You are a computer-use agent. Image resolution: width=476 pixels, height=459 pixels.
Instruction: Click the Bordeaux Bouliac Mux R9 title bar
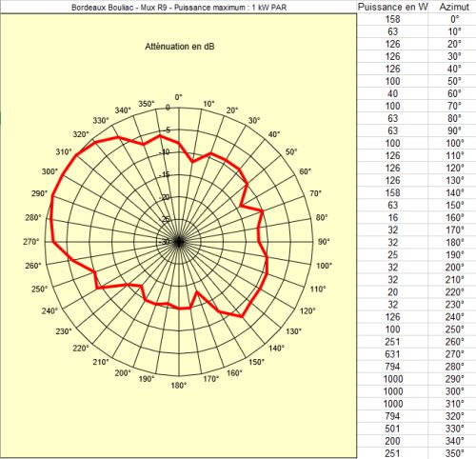click(x=179, y=7)
